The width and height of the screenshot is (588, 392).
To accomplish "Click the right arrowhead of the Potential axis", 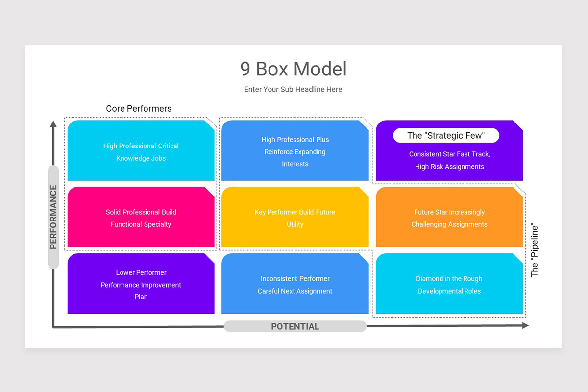I will (x=525, y=325).
